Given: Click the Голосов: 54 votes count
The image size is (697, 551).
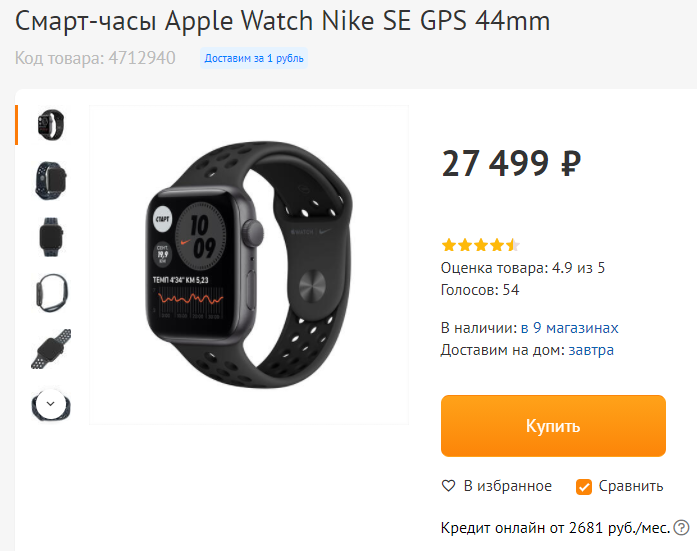Looking at the screenshot, I should (480, 290).
